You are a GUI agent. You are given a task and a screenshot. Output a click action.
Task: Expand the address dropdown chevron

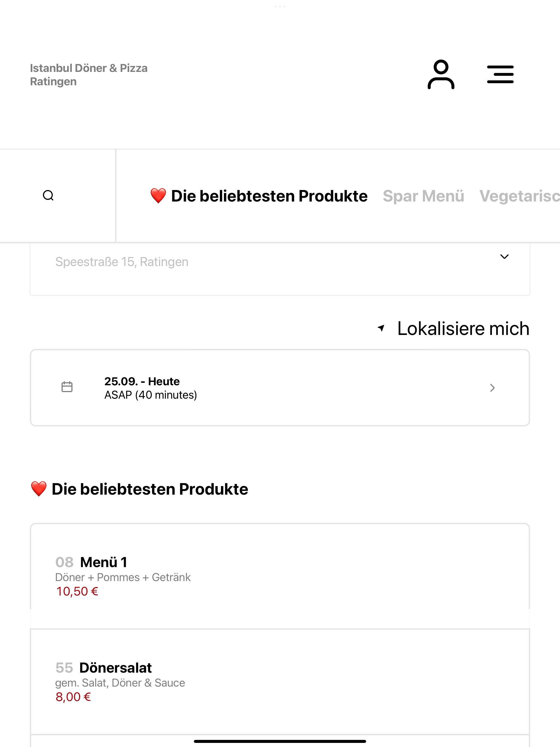coord(504,257)
